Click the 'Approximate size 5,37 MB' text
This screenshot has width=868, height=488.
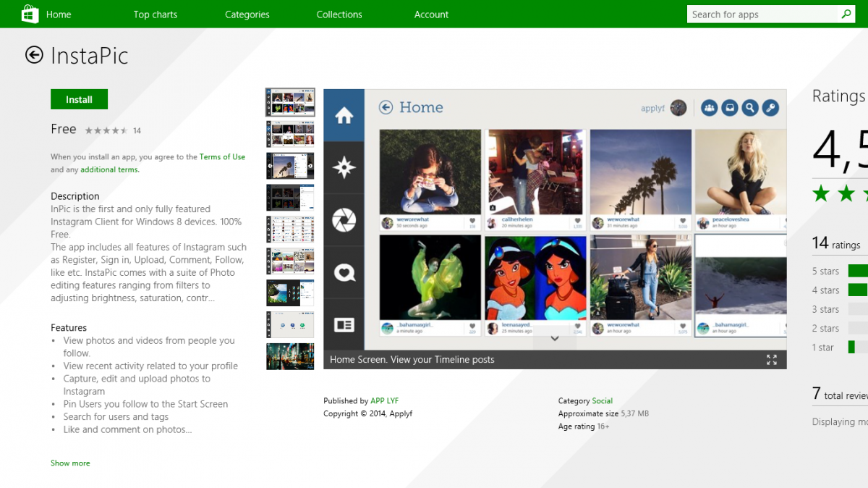(x=603, y=413)
